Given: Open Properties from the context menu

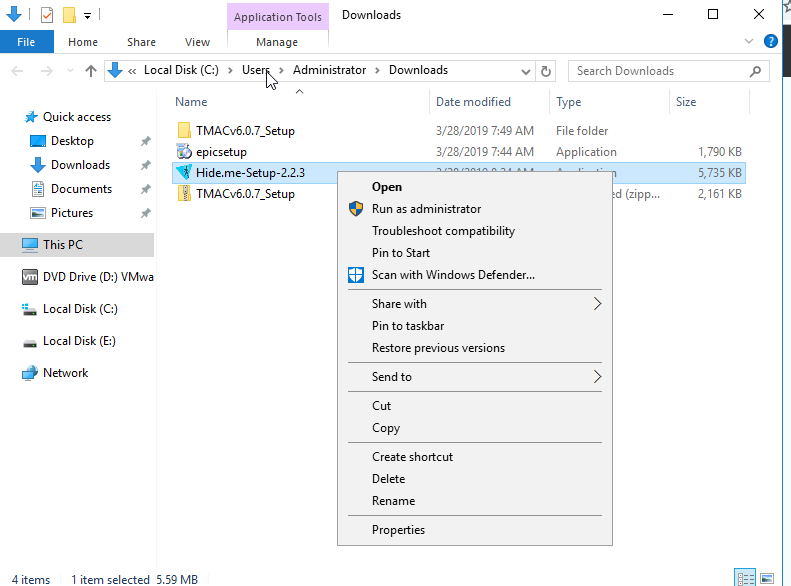Looking at the screenshot, I should pos(475,530).
